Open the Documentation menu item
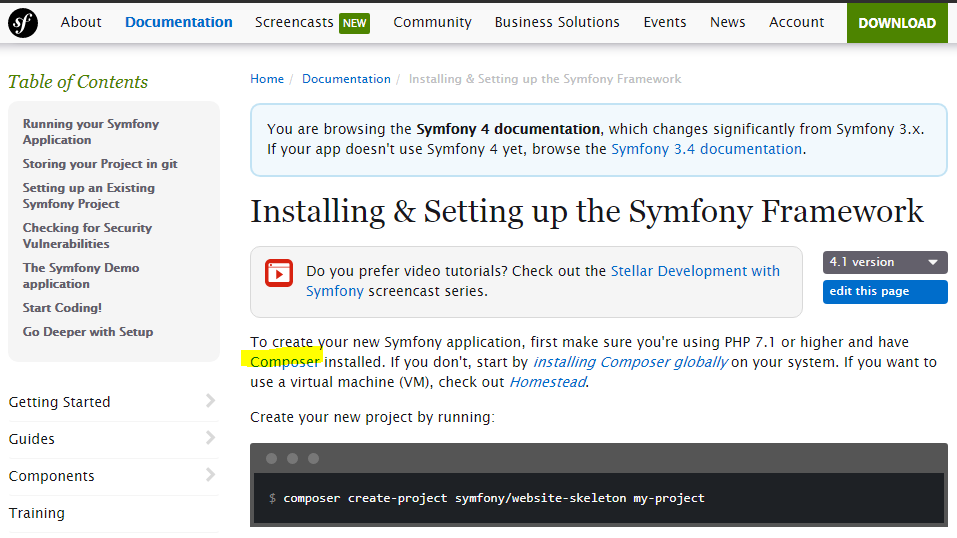Image resolution: width=957 pixels, height=538 pixels. click(178, 22)
